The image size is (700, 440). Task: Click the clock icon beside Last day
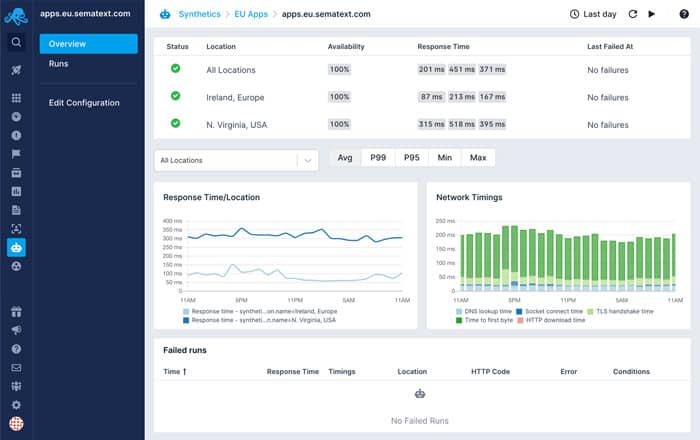tap(574, 14)
